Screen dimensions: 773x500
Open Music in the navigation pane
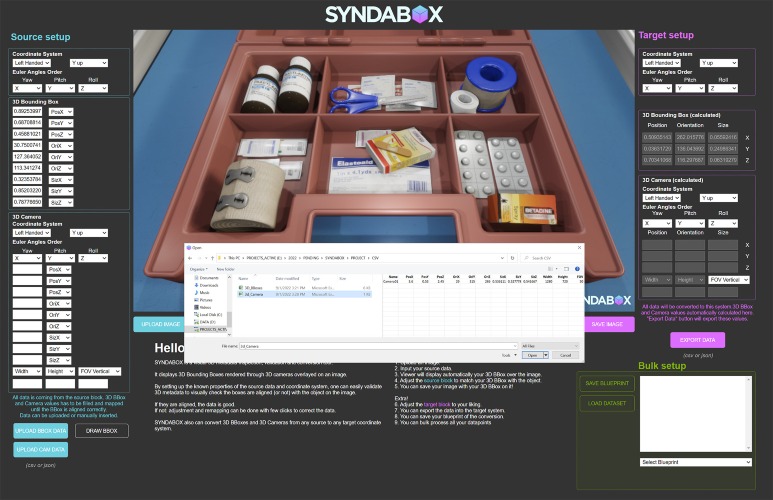[203, 292]
